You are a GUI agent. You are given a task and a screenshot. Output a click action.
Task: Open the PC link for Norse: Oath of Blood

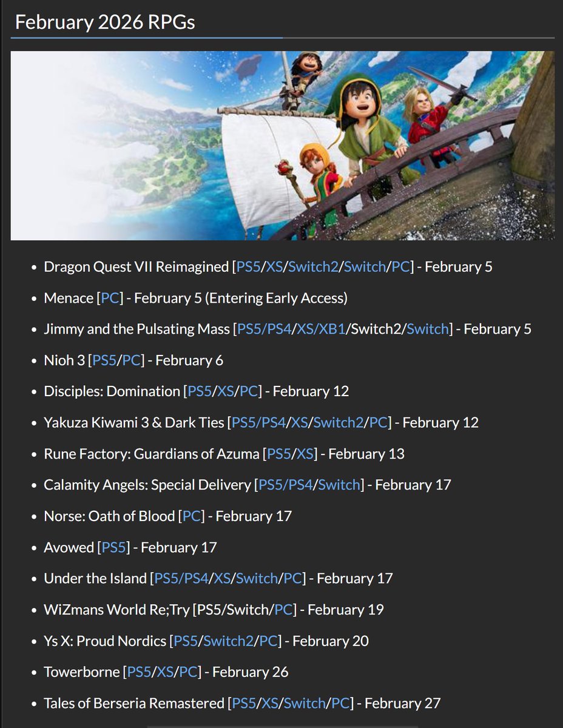(191, 516)
